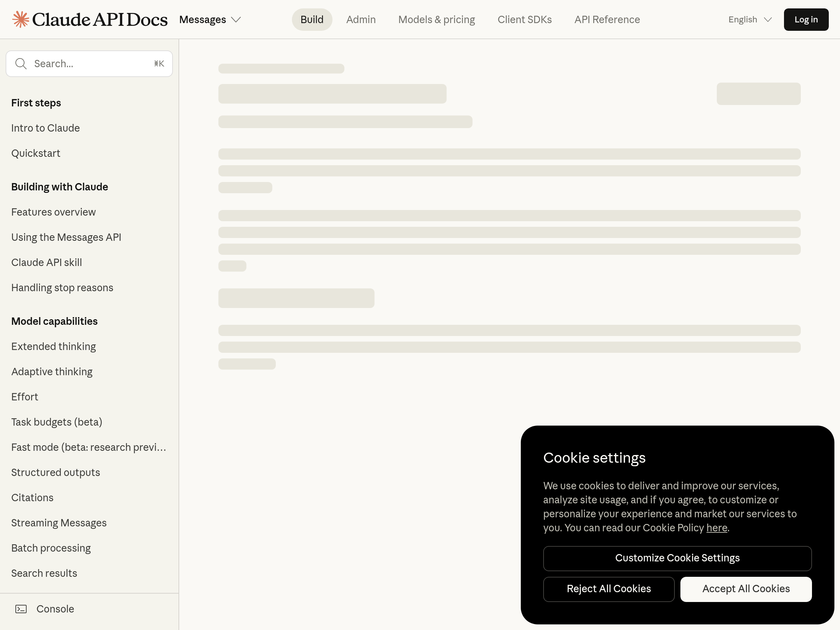Switch to the Admin tab
This screenshot has height=630, width=840.
pos(361,19)
